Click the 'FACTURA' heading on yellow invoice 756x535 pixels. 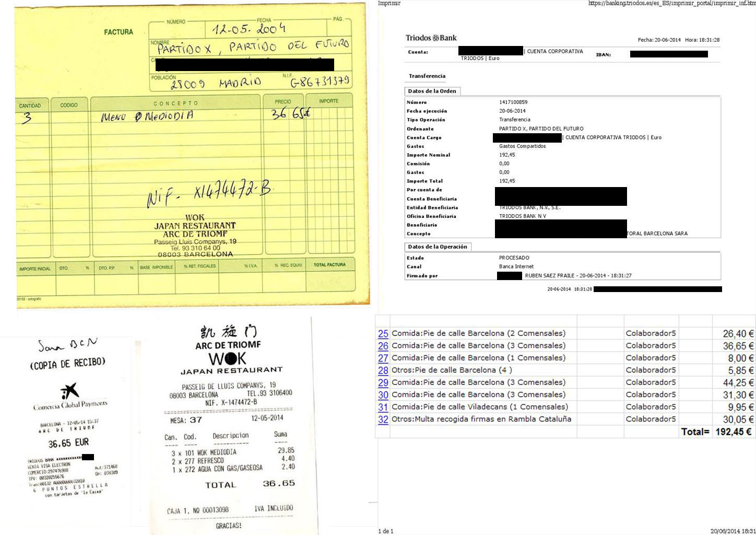coord(119,32)
